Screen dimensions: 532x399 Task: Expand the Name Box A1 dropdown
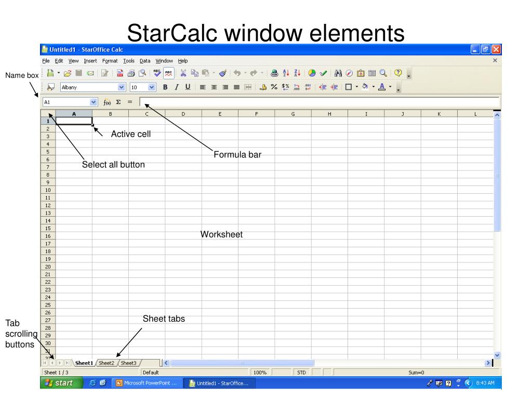click(94, 102)
